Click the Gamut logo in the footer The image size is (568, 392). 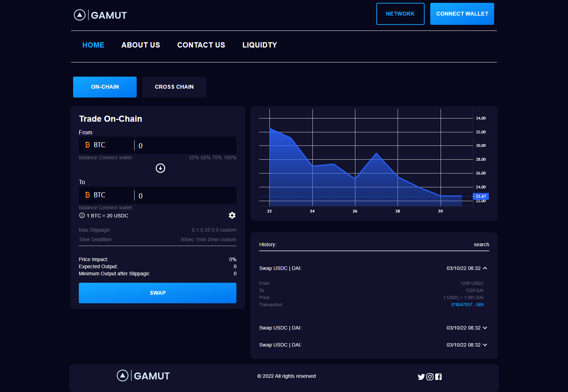(143, 376)
